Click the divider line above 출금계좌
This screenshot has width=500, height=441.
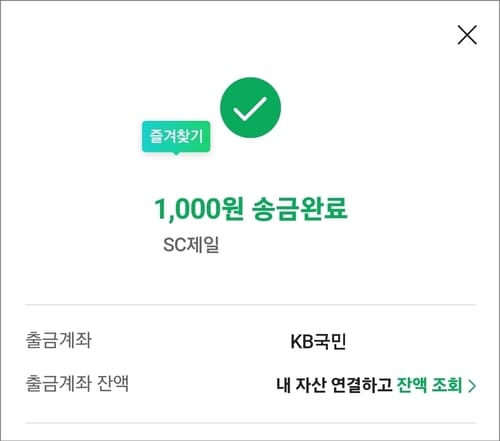[251, 304]
